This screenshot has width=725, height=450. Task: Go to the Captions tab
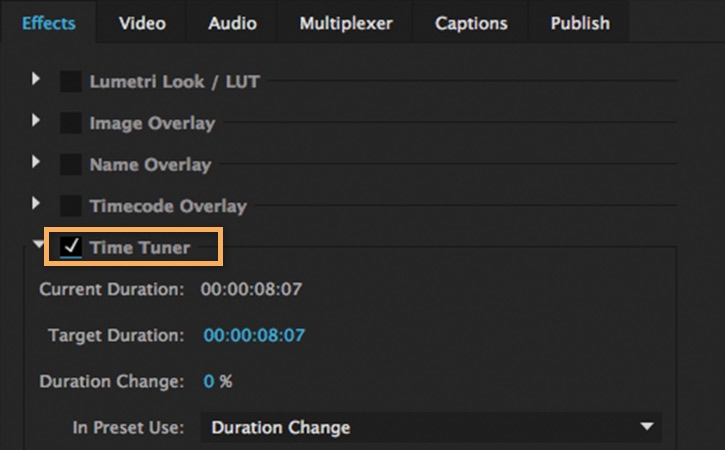pos(472,23)
